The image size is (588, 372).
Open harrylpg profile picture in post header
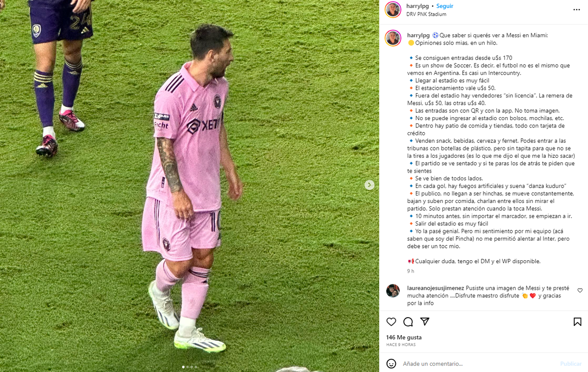point(393,10)
